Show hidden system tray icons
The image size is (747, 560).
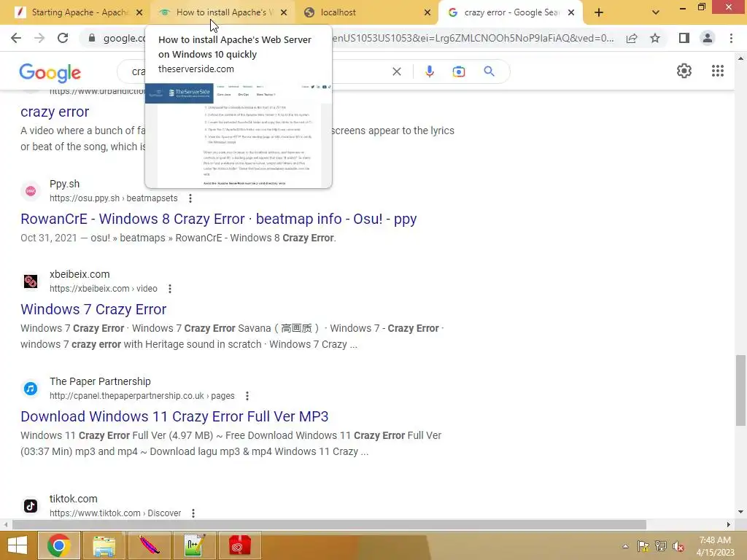click(x=625, y=546)
